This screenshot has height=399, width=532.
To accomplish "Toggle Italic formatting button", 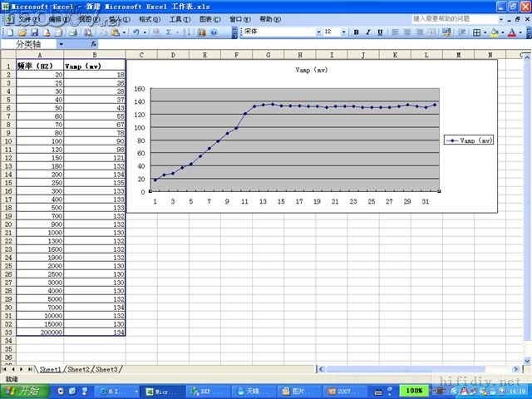I will (x=368, y=32).
